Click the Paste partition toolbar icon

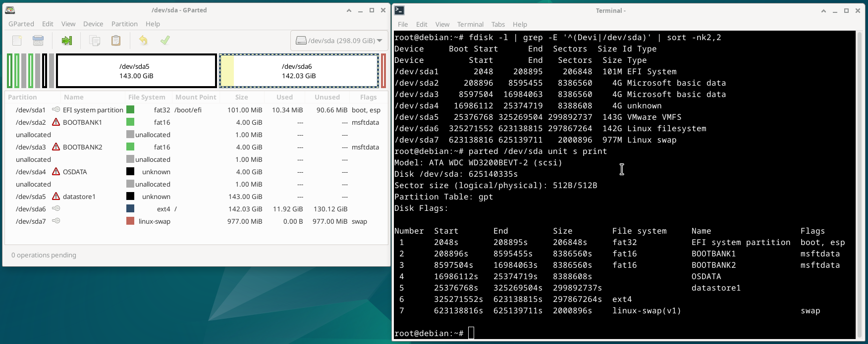point(115,41)
